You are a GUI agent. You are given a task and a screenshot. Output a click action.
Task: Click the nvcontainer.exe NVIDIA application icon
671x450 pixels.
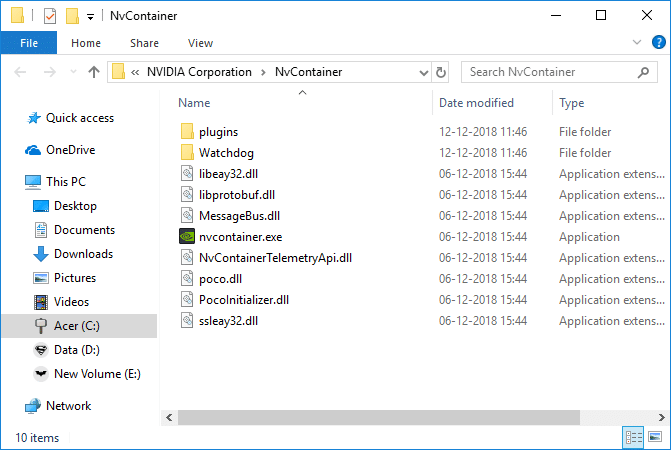pyautogui.click(x=187, y=237)
